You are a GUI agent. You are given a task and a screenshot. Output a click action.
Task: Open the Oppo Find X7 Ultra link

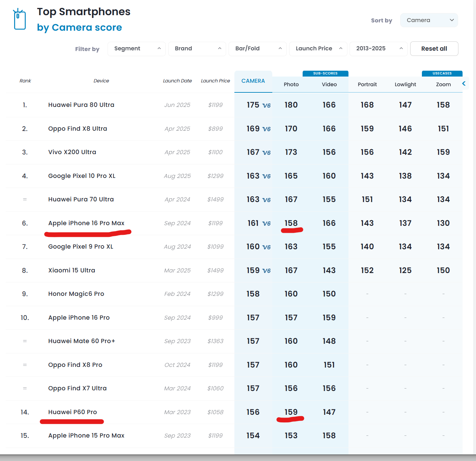[78, 388]
